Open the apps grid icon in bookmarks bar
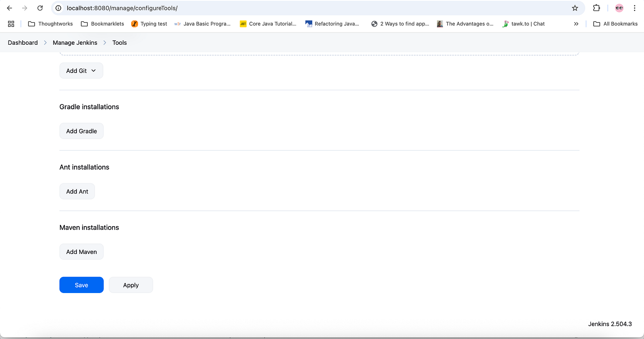 11,24
